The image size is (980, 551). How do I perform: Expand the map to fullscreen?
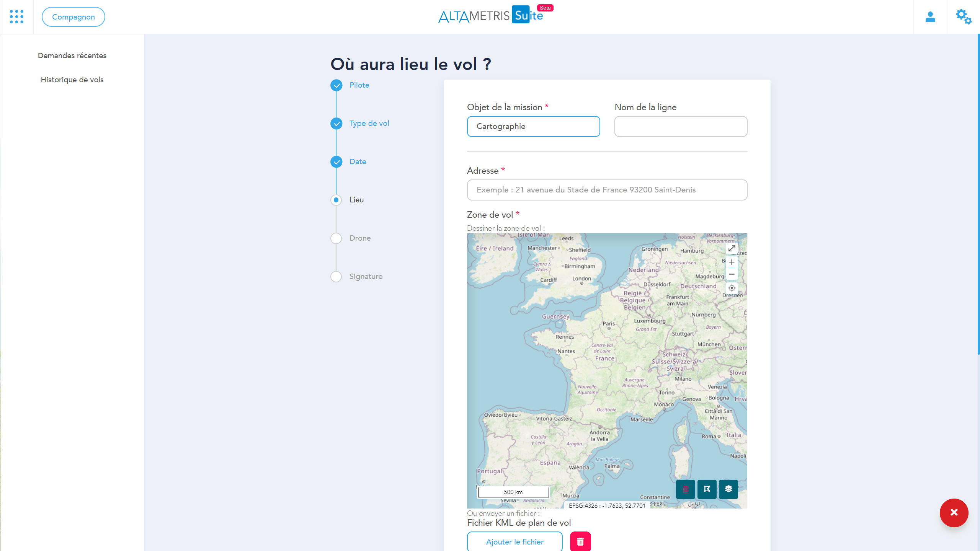coord(732,248)
